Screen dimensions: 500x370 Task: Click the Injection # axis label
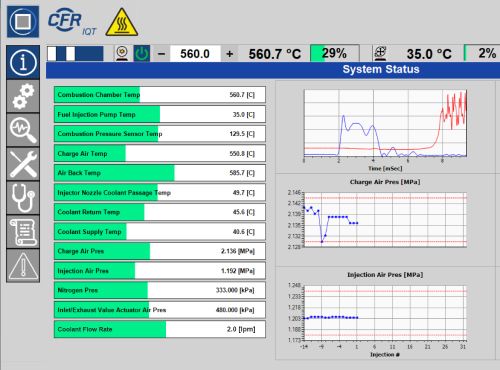385,354
